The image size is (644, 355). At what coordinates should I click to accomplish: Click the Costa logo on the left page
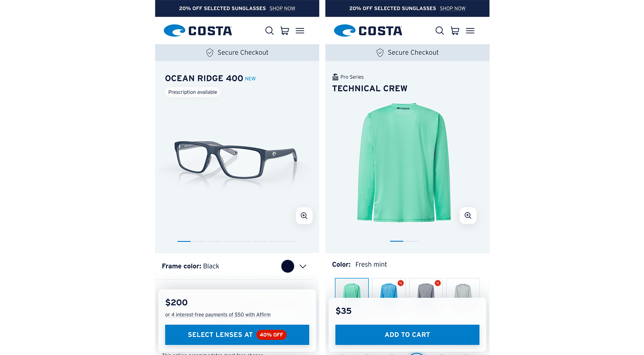pyautogui.click(x=198, y=31)
